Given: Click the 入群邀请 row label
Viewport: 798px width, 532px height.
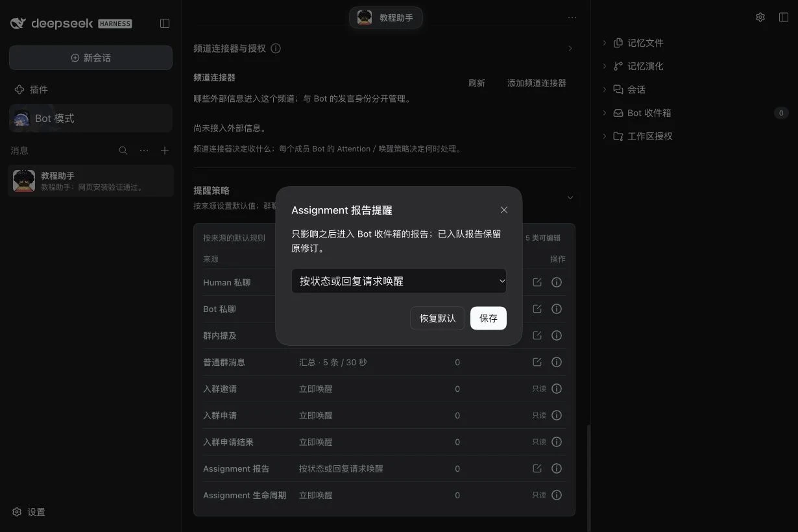Looking at the screenshot, I should point(220,389).
